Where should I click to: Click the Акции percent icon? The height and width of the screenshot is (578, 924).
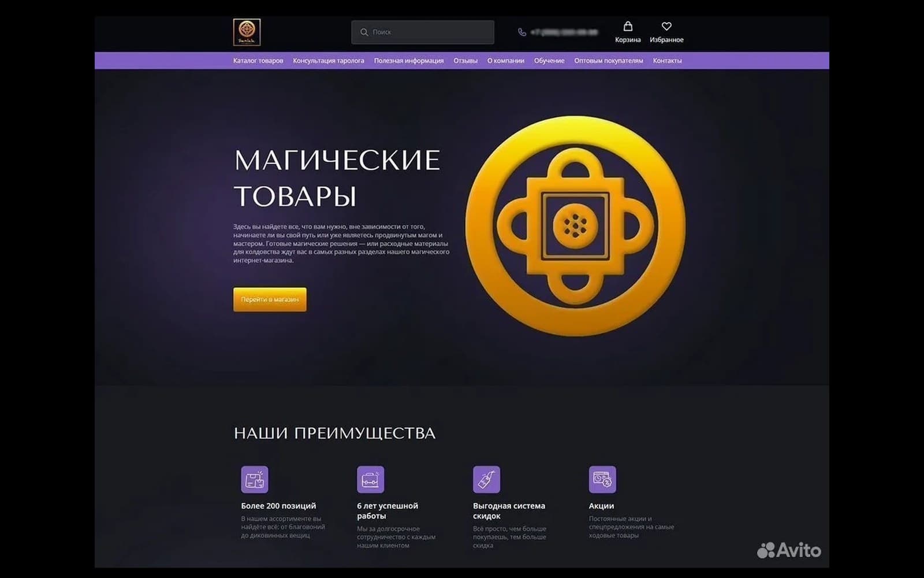click(x=602, y=479)
